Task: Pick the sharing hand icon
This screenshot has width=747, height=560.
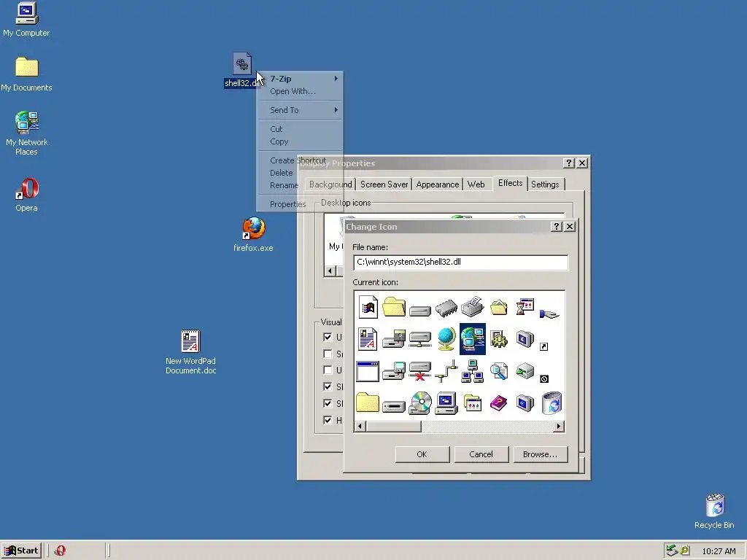Action: click(x=549, y=314)
